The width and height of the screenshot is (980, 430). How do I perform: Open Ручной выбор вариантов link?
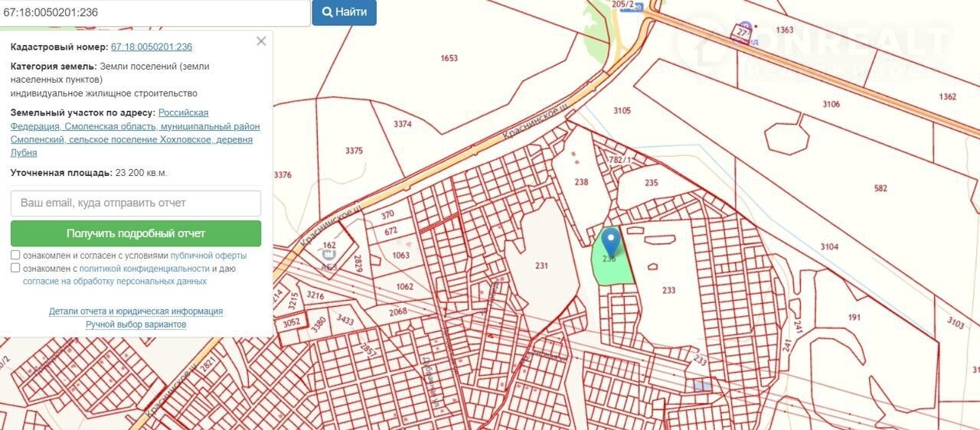point(136,324)
